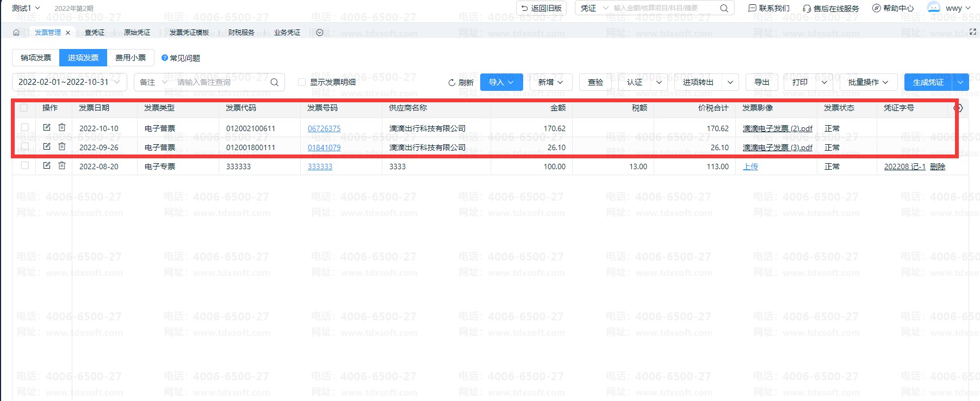This screenshot has width=980, height=401.
Task: Click the home icon in tab bar
Action: click(x=16, y=33)
